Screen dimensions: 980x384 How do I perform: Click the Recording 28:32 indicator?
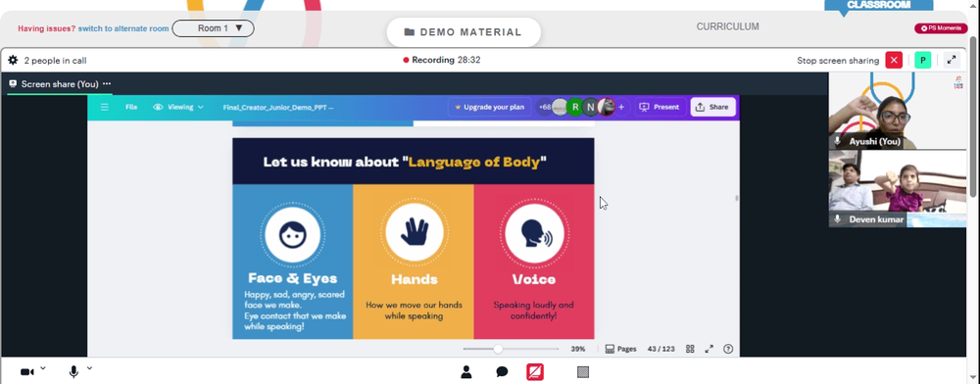[442, 60]
